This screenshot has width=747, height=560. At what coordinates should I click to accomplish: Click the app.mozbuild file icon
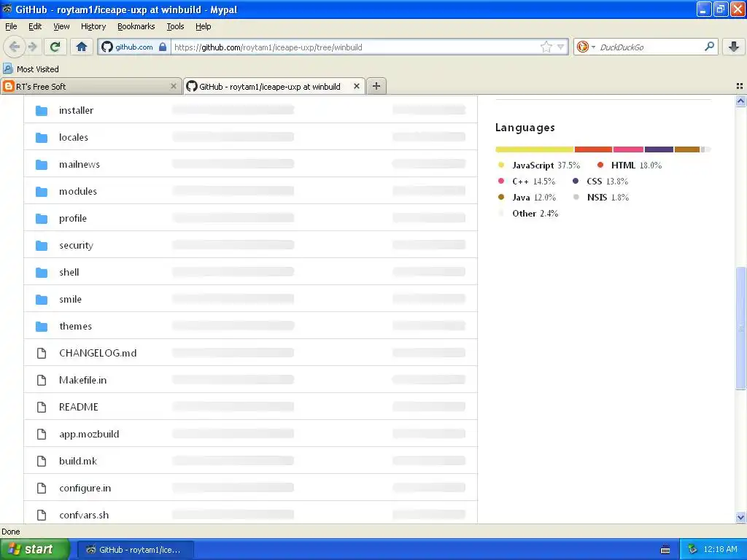42,435
